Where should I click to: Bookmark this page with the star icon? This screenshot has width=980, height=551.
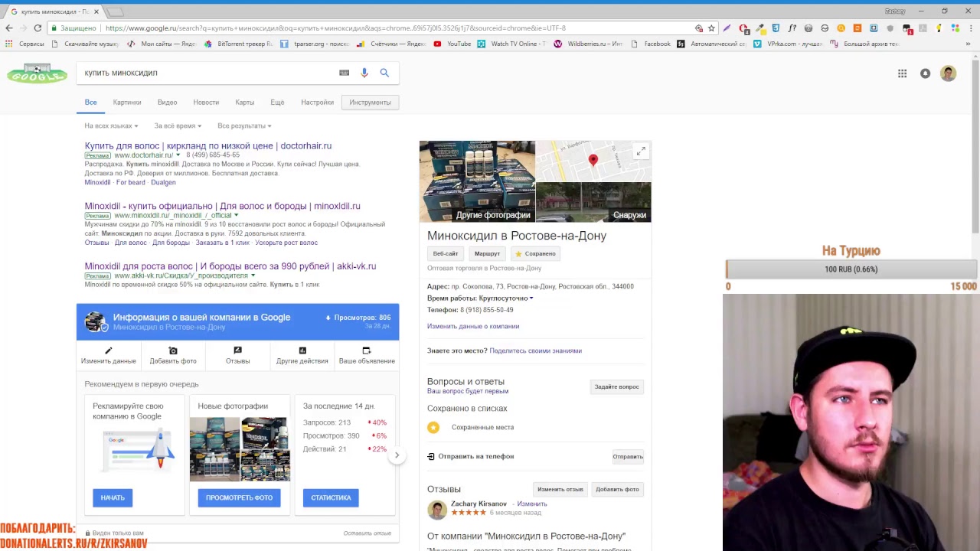pos(711,28)
